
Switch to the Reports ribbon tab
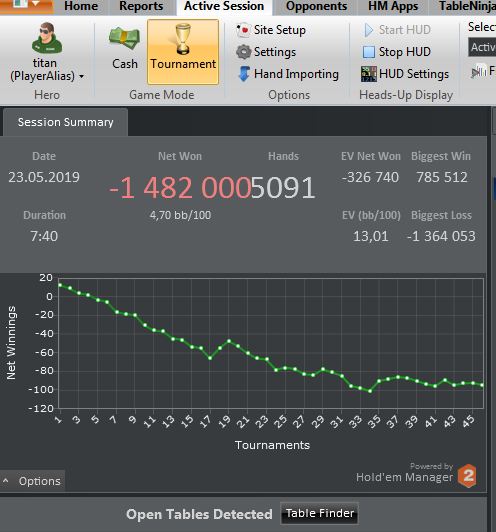[141, 6]
